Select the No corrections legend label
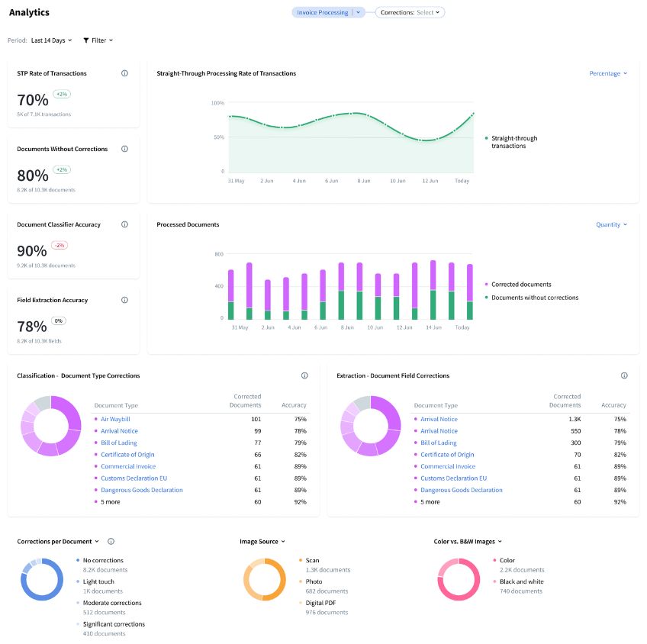The height and width of the screenshot is (644, 647). pos(103,560)
